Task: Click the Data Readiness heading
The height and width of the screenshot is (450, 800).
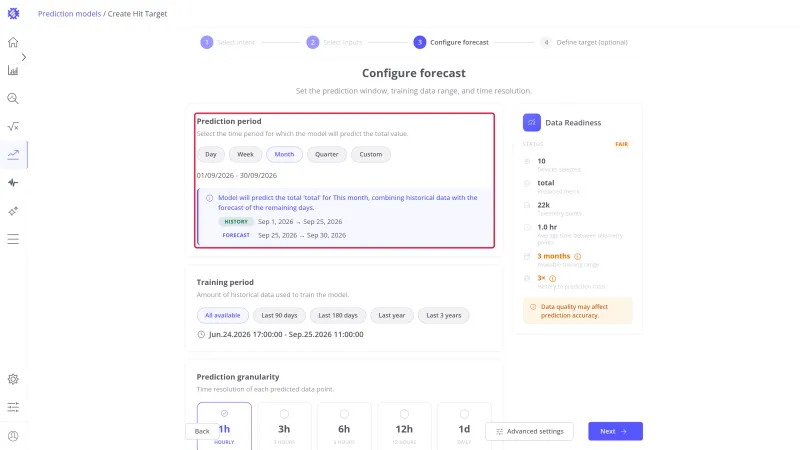Action: [573, 123]
